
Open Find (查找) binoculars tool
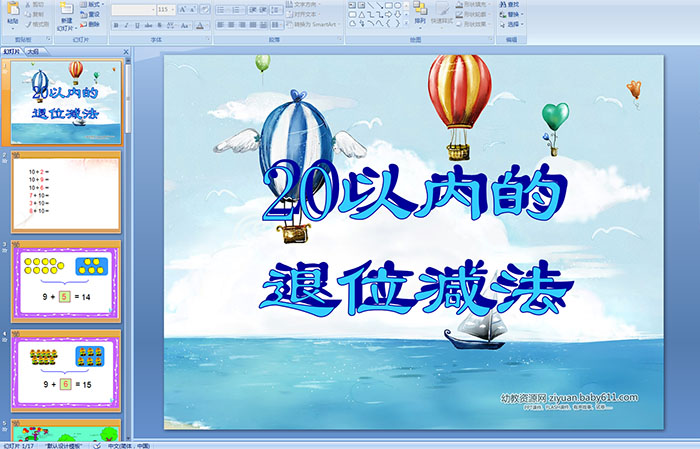pyautogui.click(x=509, y=4)
